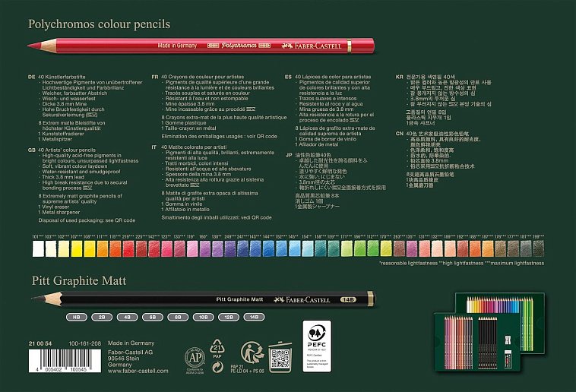
Task: Click 'Faber-Castell AG' address line
Action: coord(131,352)
